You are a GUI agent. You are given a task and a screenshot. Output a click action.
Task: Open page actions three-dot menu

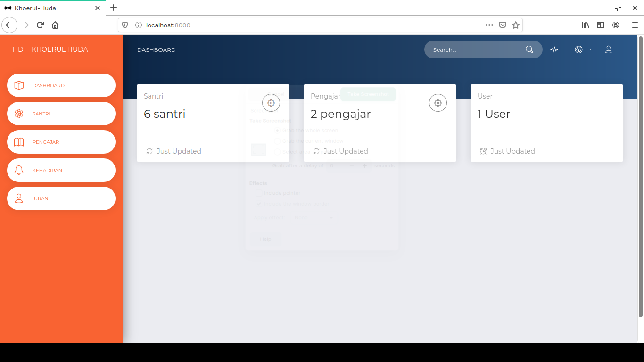click(489, 25)
